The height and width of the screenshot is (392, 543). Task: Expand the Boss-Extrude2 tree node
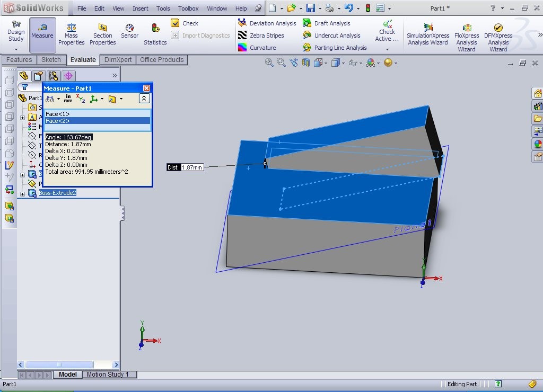[22, 194]
